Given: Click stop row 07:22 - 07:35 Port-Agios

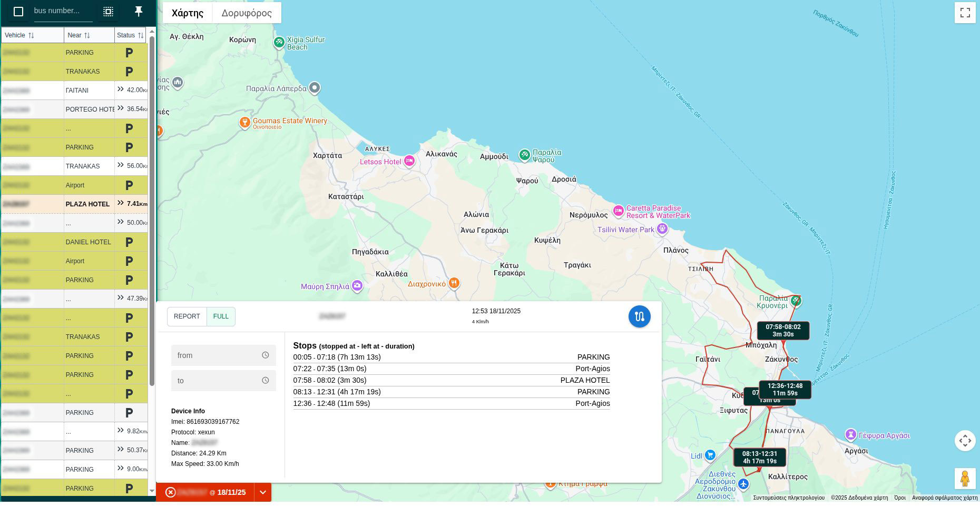Looking at the screenshot, I should pos(452,369).
